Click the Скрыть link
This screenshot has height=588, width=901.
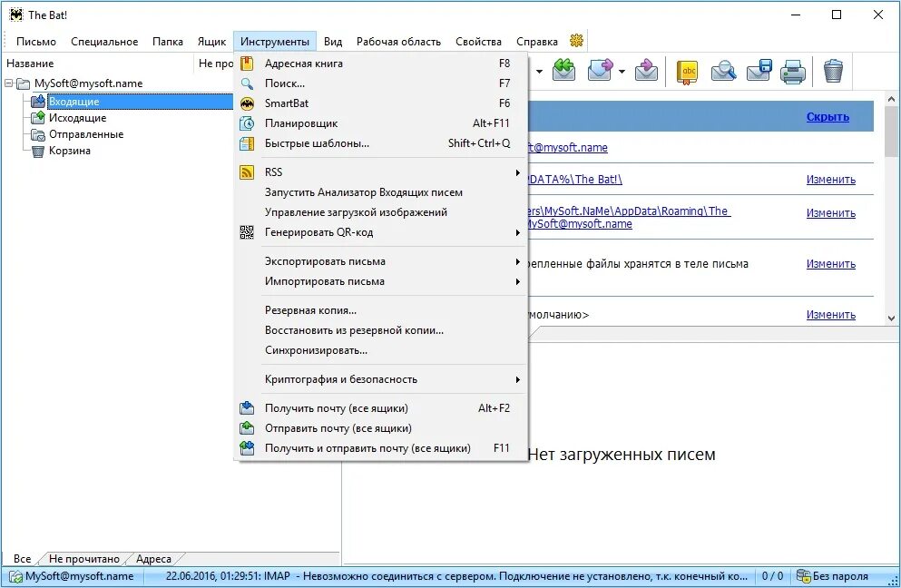point(828,117)
